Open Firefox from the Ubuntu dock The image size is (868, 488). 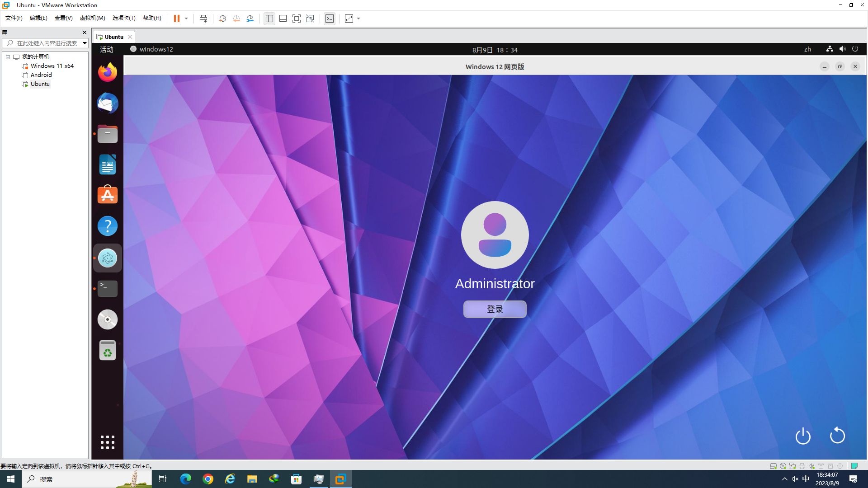pos(108,72)
